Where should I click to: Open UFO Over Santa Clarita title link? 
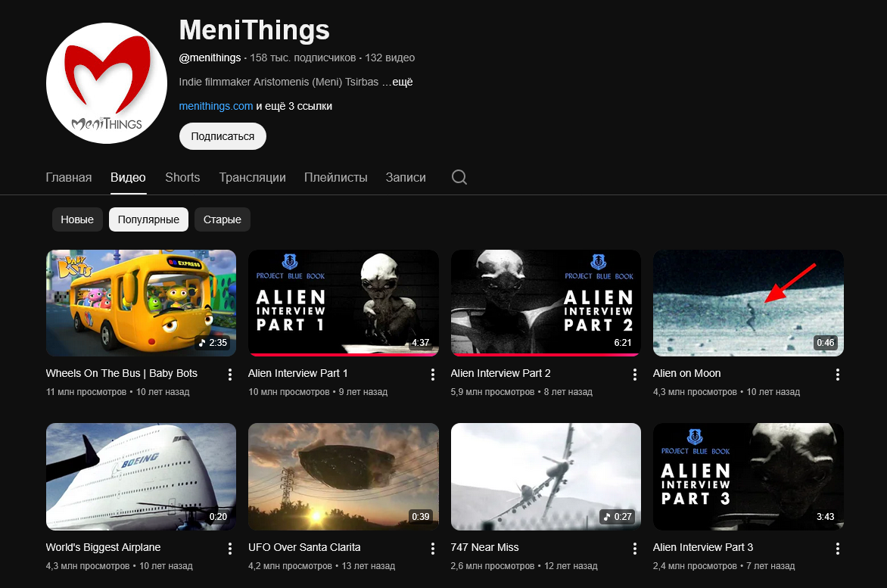point(304,547)
